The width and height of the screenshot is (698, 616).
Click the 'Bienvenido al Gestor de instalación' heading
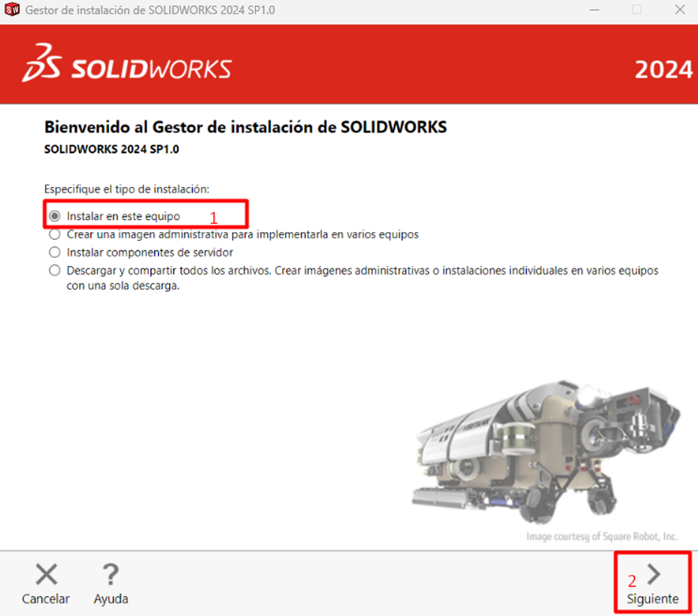[245, 127]
